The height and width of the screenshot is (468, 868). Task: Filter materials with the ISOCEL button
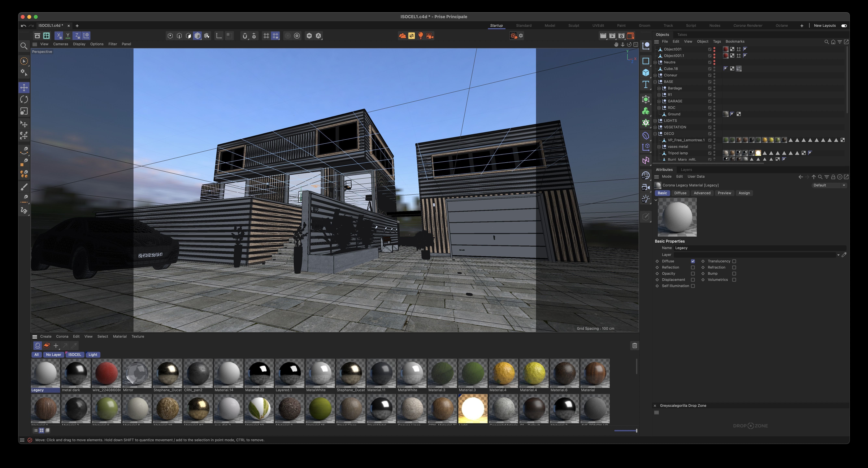[x=75, y=355]
